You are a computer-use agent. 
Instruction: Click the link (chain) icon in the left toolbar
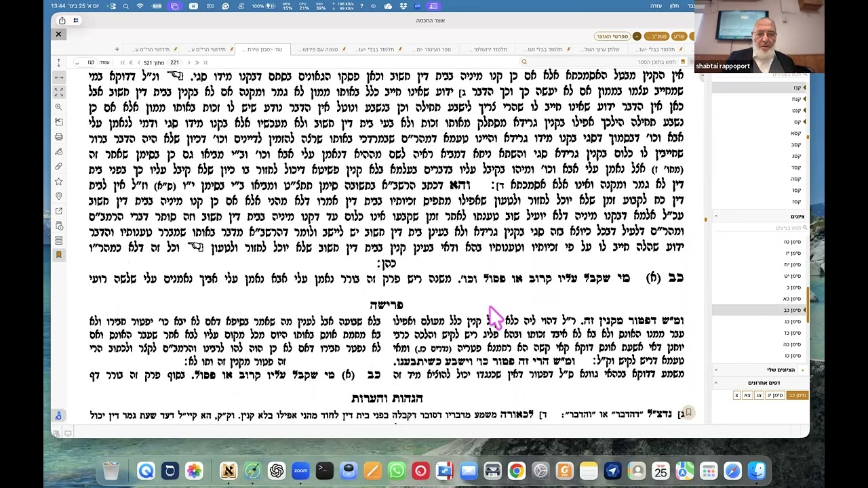[59, 167]
